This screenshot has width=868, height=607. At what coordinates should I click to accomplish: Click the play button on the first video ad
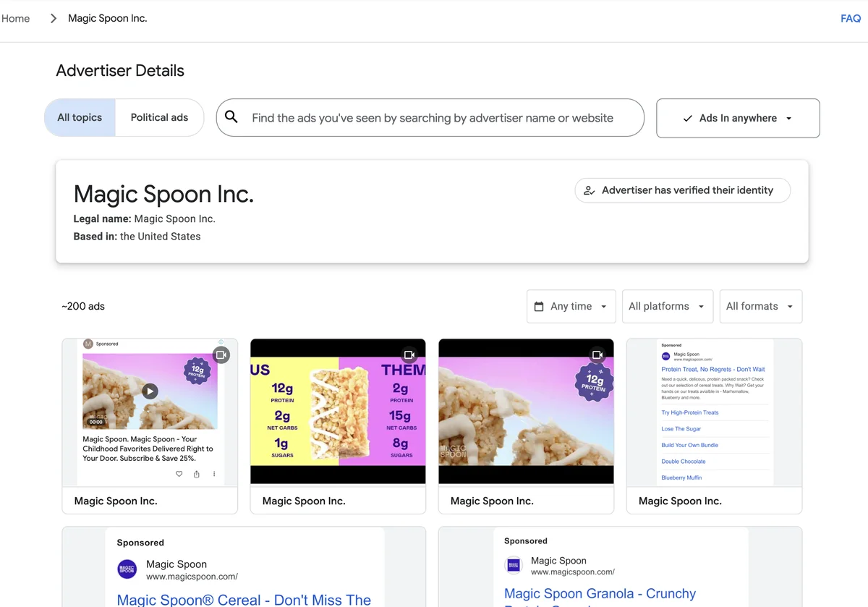point(150,391)
